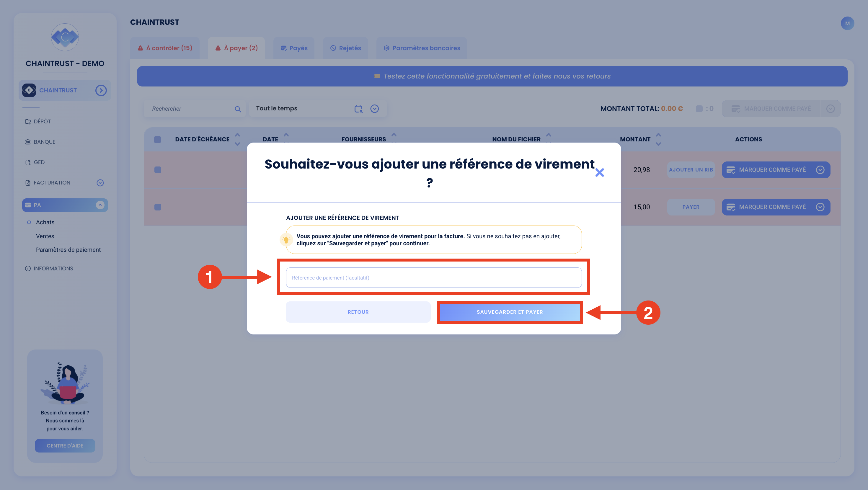Viewport: 868px width, 490px height.
Task: Open the Facturation menu
Action: point(48,183)
